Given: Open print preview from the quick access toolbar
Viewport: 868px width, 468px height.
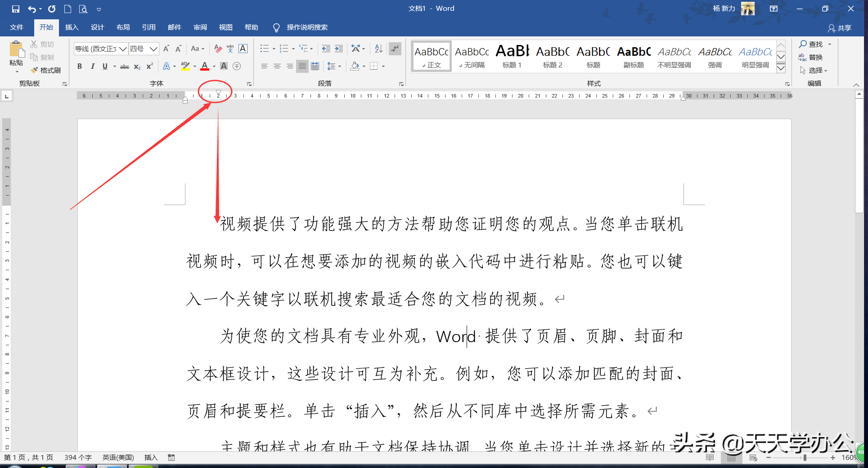Looking at the screenshot, I should [x=83, y=9].
